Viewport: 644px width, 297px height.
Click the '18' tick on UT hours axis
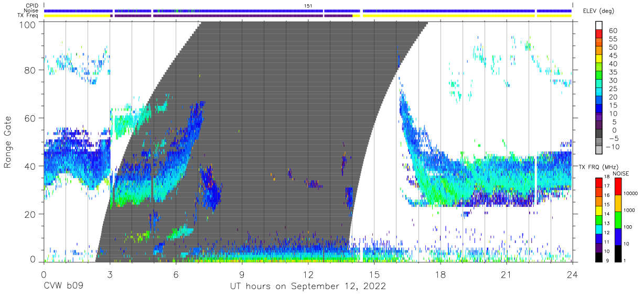point(441,274)
